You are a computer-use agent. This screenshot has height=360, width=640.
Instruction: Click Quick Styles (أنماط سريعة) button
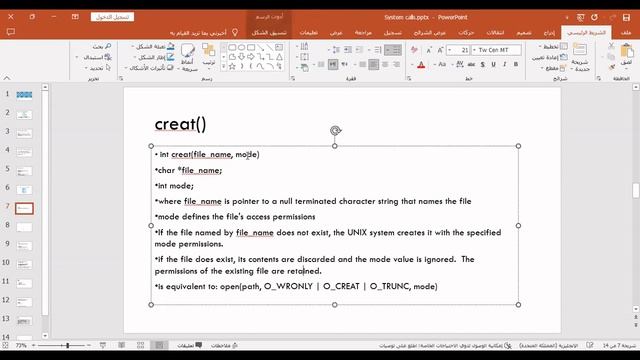188,57
